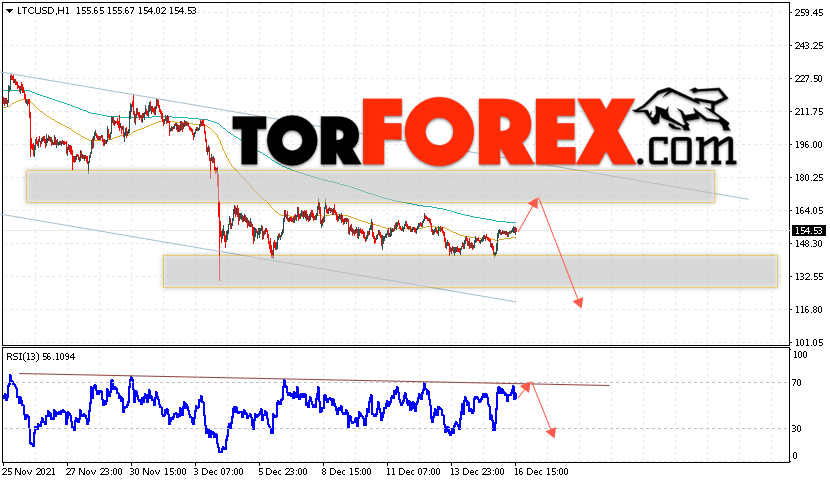Viewport: 830px width, 483px height.
Task: Click the 11 Dec 07:00 time label
Action: [x=413, y=471]
